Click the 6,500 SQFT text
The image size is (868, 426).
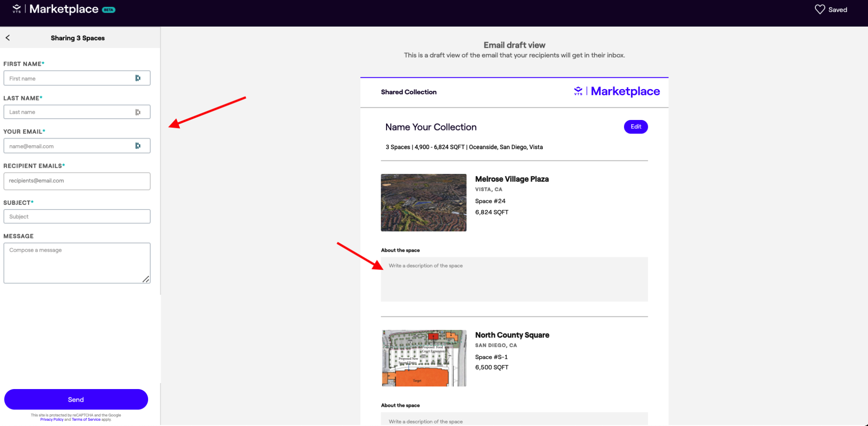click(492, 368)
